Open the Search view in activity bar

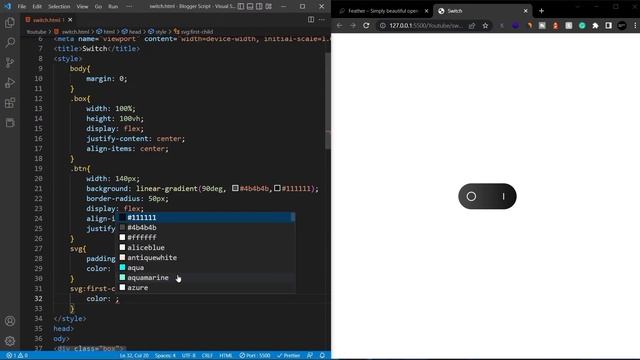(x=10, y=42)
